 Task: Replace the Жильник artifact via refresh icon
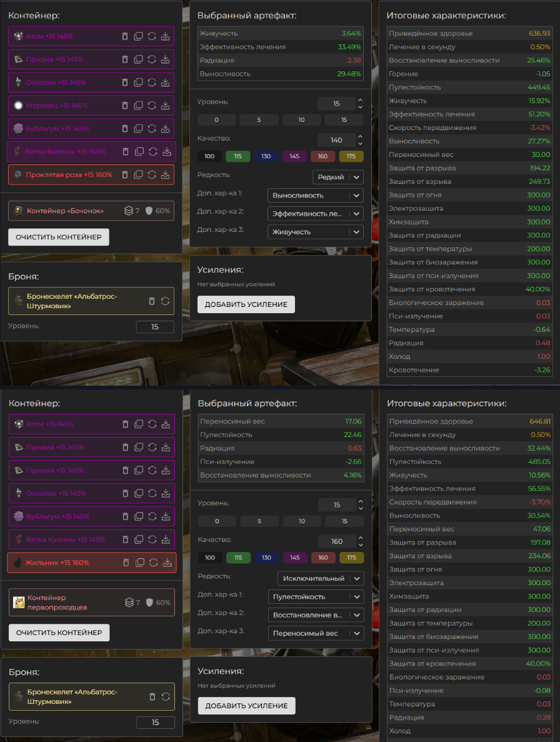click(x=154, y=563)
